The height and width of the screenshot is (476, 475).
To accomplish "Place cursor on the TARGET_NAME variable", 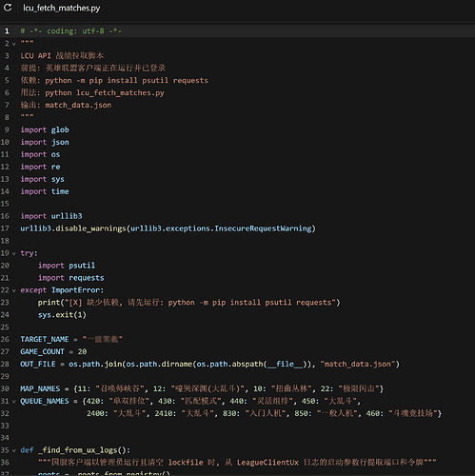I will pyautogui.click(x=45, y=339).
